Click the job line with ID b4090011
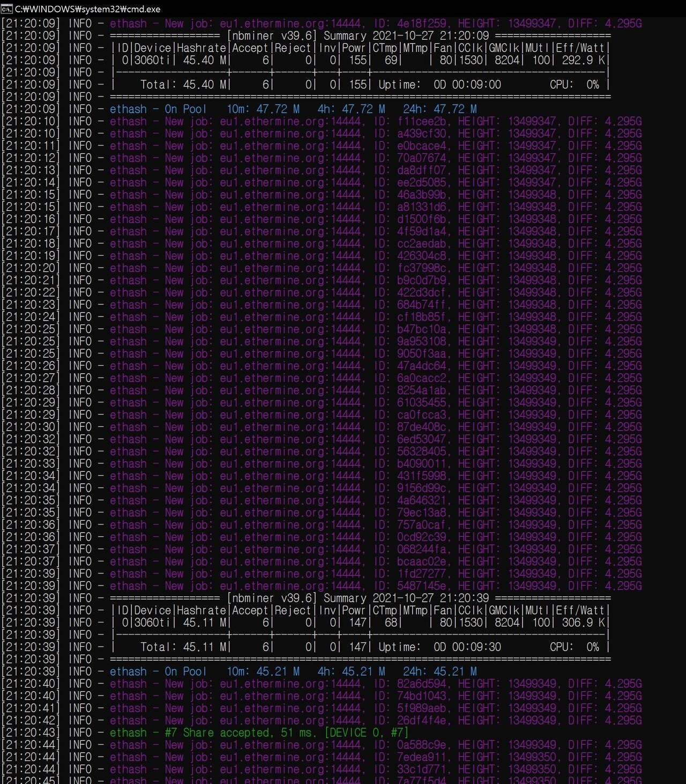Image resolution: width=686 pixels, height=784 pixels. 322,464
